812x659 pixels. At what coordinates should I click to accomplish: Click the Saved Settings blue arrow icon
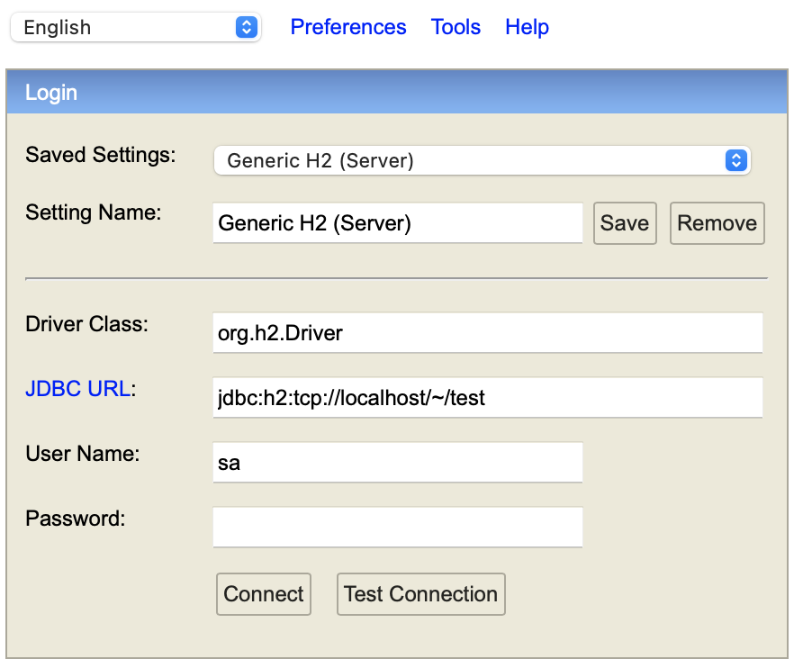tap(735, 160)
